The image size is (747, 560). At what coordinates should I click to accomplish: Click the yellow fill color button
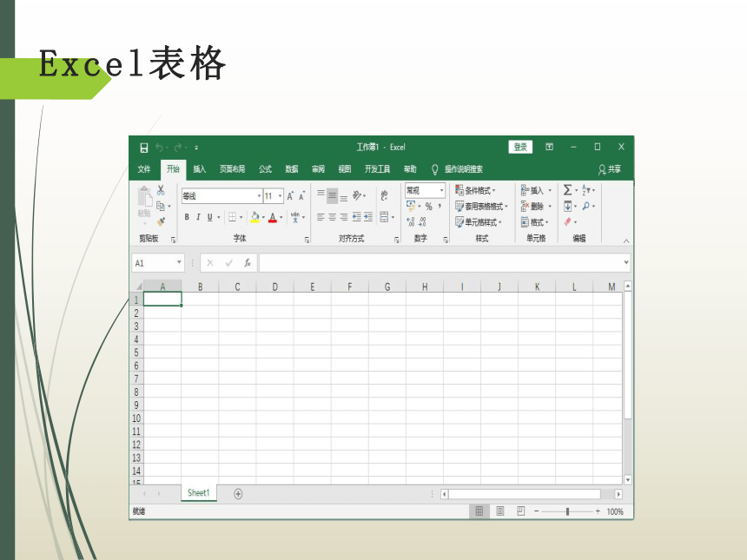[x=255, y=217]
